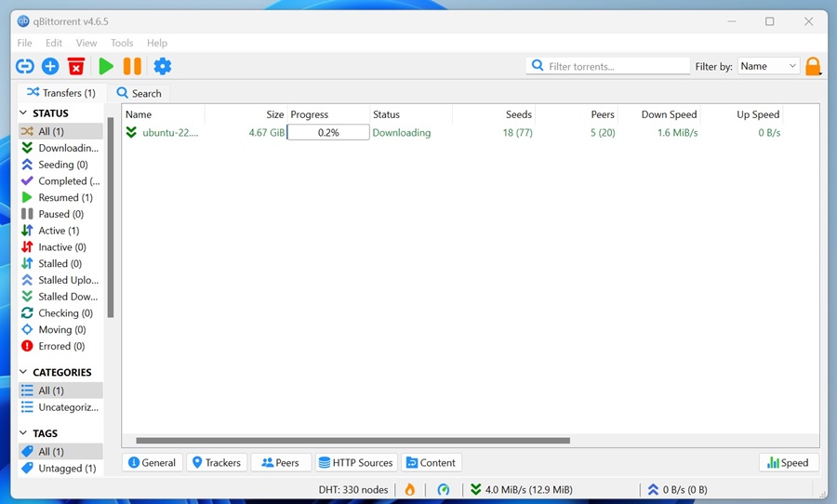The image size is (837, 504).
Task: Click the magnifier icon in filter box
Action: (x=538, y=66)
